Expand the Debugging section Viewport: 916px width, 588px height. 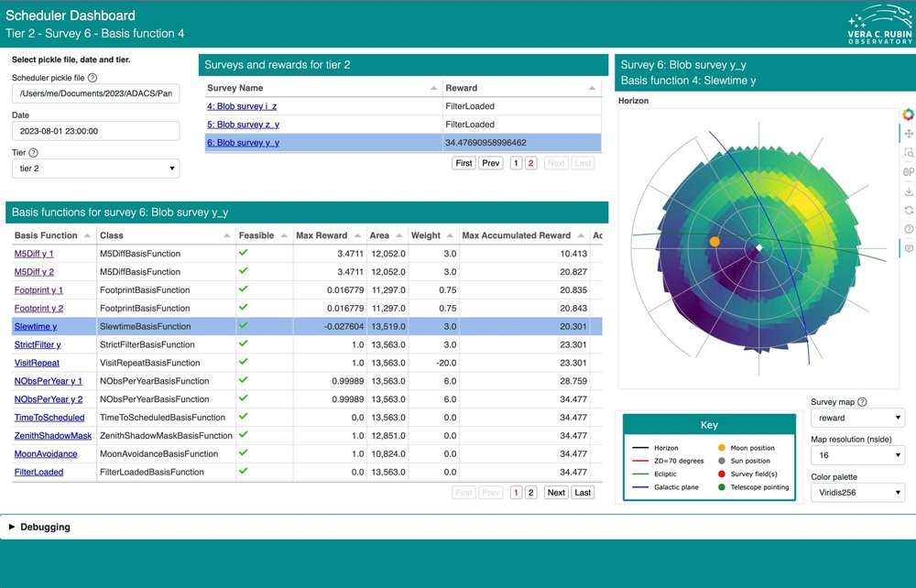[46, 527]
